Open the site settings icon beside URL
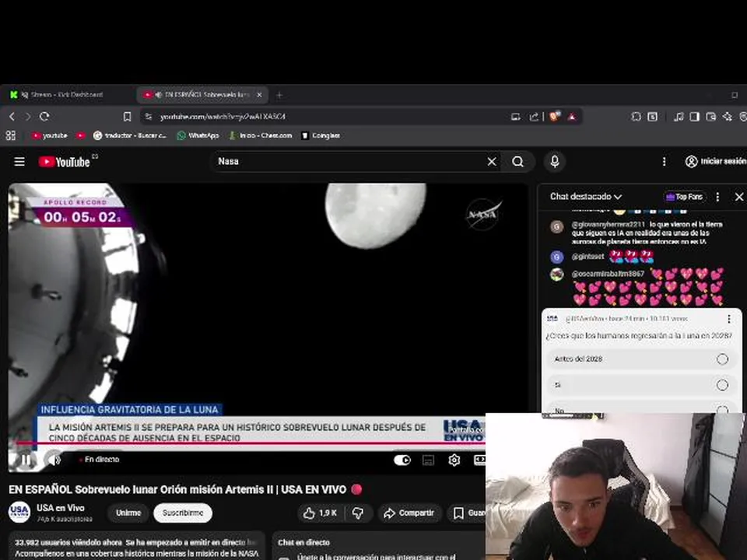This screenshot has width=747, height=560. (x=148, y=117)
